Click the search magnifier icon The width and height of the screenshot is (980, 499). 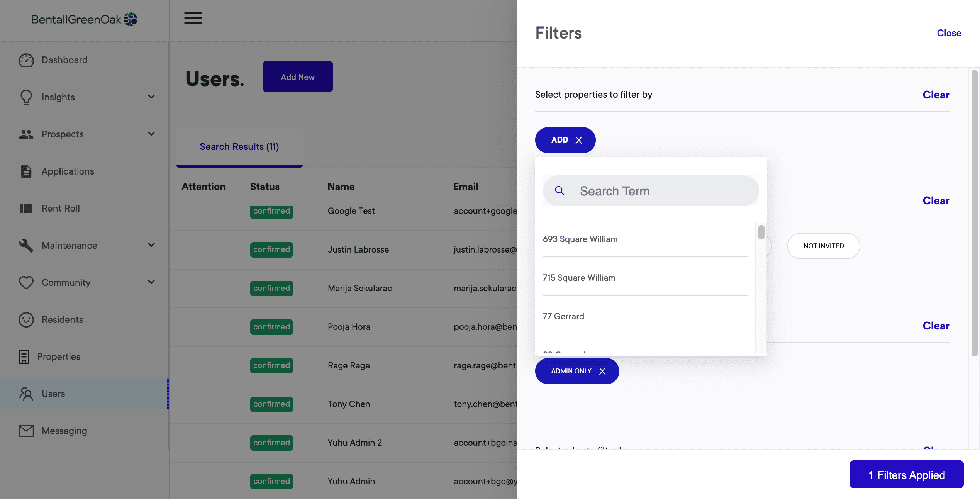coord(560,191)
